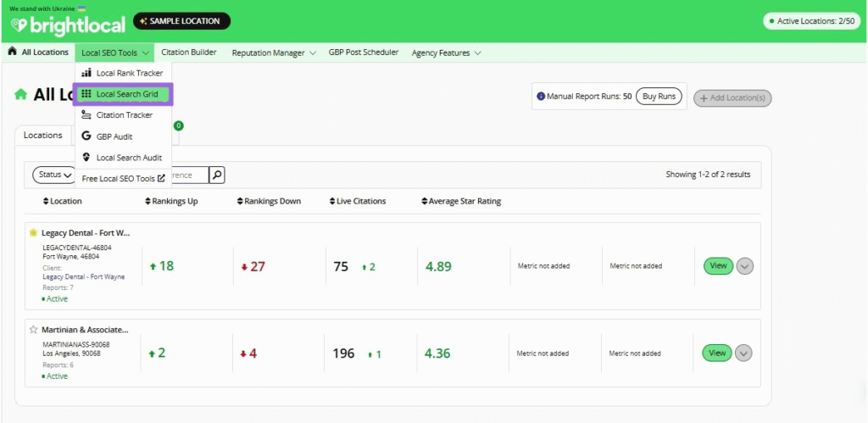
Task: Click the Local Search Grid dots icon
Action: point(86,94)
